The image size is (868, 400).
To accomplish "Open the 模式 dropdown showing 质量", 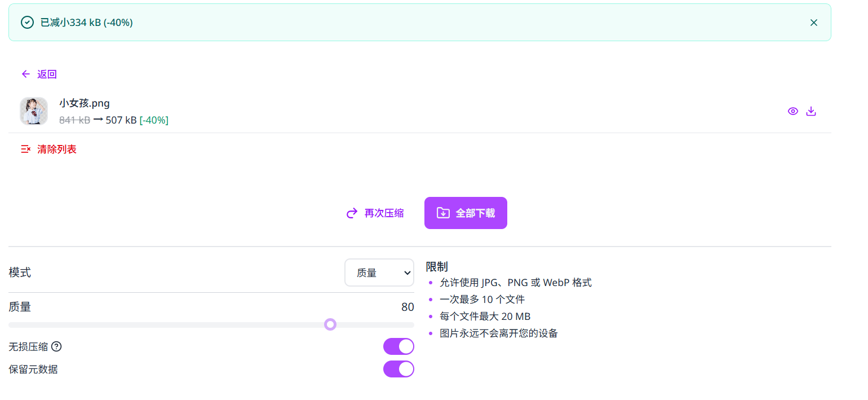I will pyautogui.click(x=379, y=273).
